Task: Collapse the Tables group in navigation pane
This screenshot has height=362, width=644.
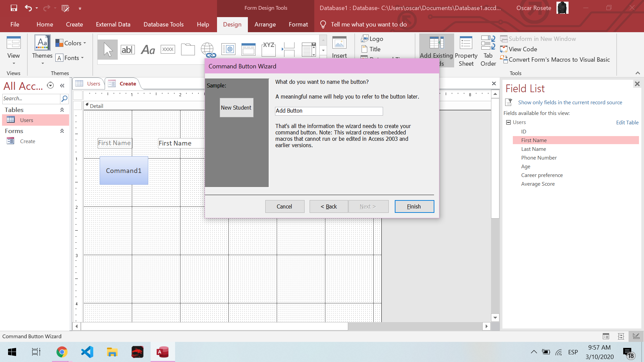Action: (x=62, y=110)
